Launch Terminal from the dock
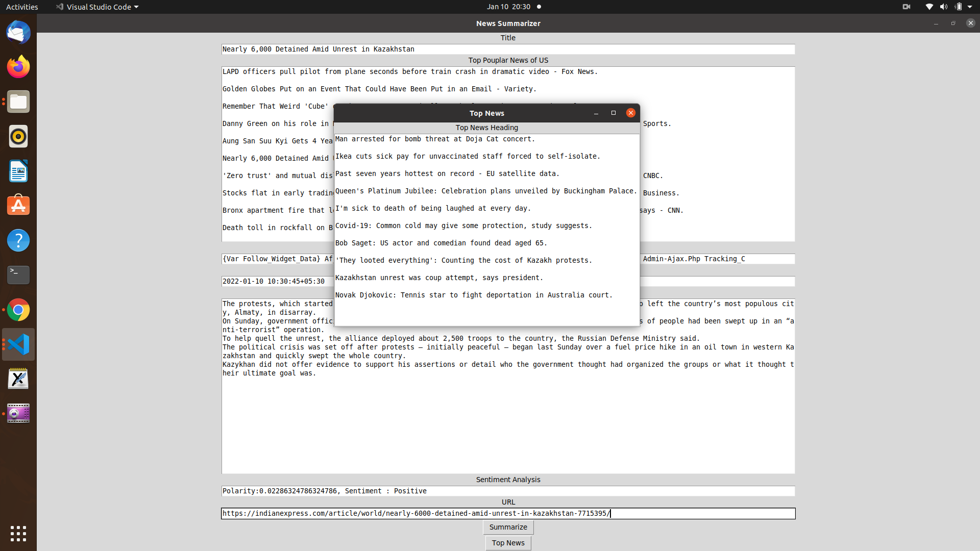Image resolution: width=980 pixels, height=551 pixels. (18, 275)
